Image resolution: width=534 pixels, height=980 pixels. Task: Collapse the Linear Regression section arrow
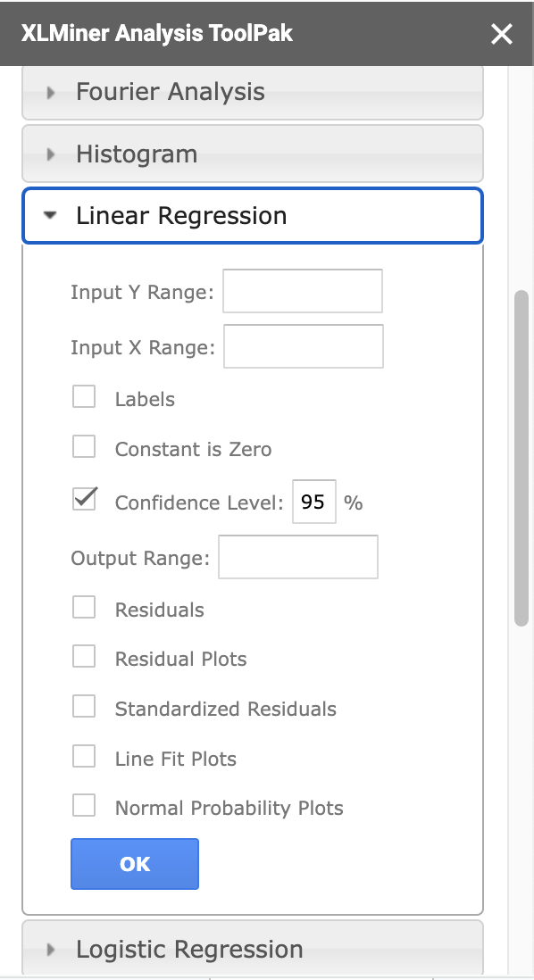click(50, 216)
